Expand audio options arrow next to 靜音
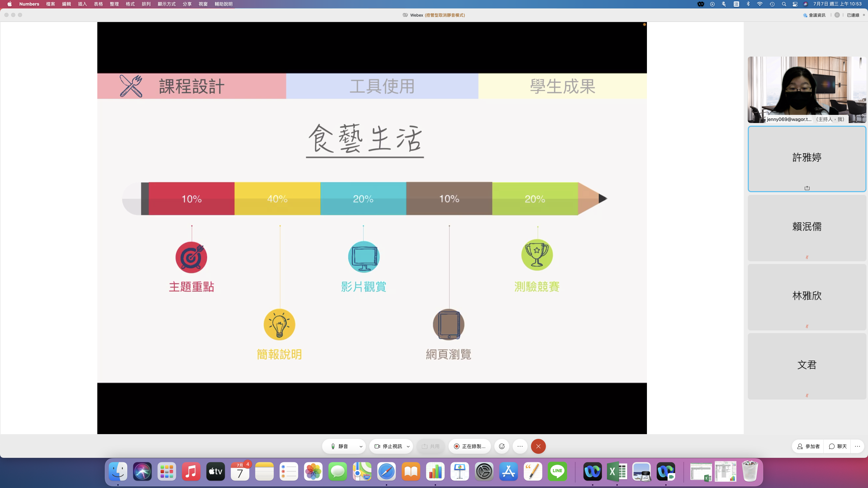Image resolution: width=868 pixels, height=488 pixels. [x=361, y=446]
